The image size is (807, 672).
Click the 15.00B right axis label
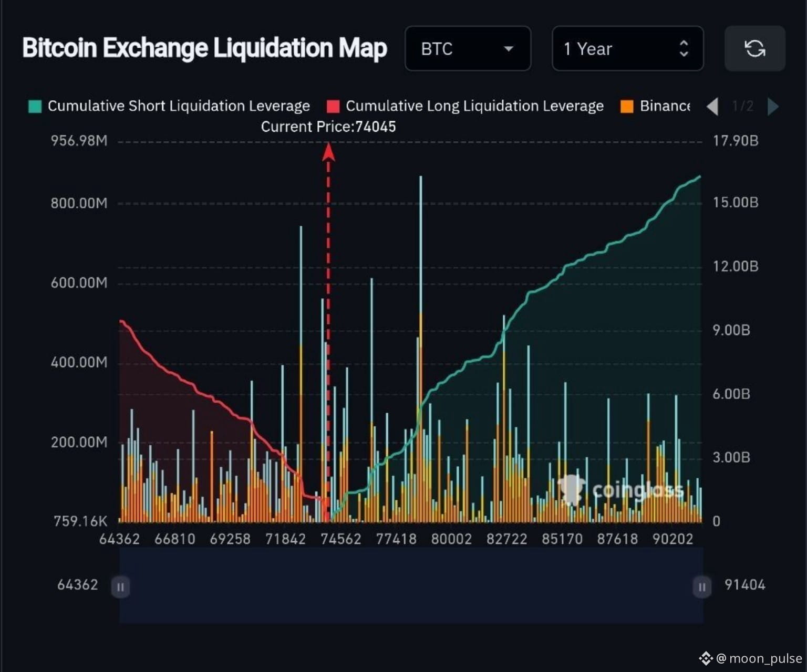coord(736,203)
